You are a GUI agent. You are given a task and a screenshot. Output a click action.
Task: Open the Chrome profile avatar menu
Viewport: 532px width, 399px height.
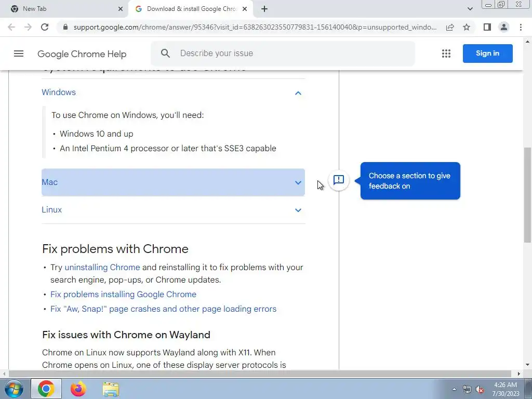click(x=504, y=27)
